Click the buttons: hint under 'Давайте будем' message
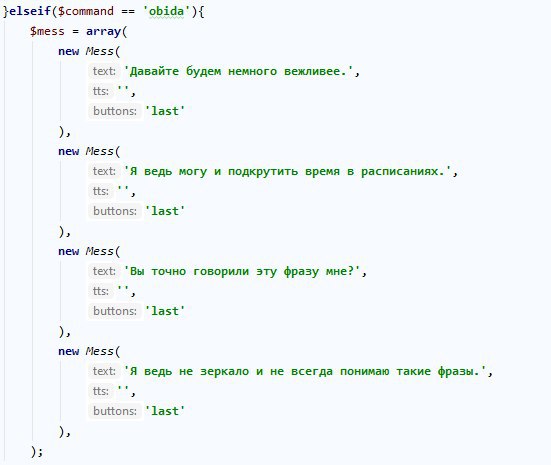 click(115, 111)
